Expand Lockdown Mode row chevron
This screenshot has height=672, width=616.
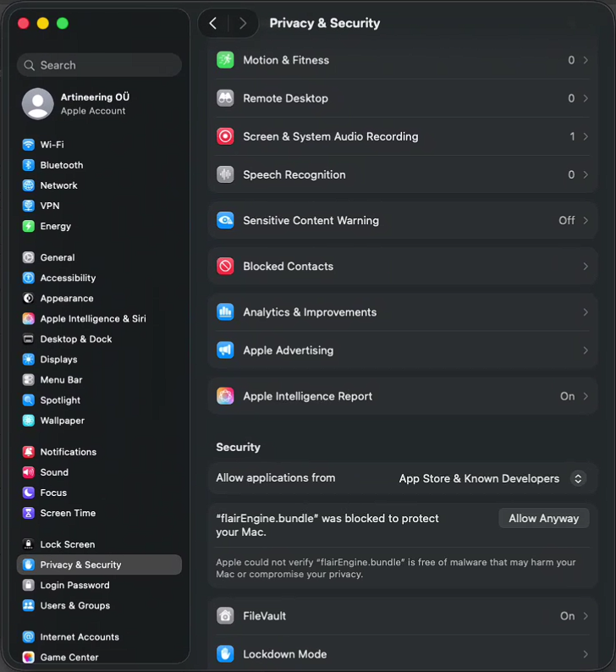coord(586,654)
